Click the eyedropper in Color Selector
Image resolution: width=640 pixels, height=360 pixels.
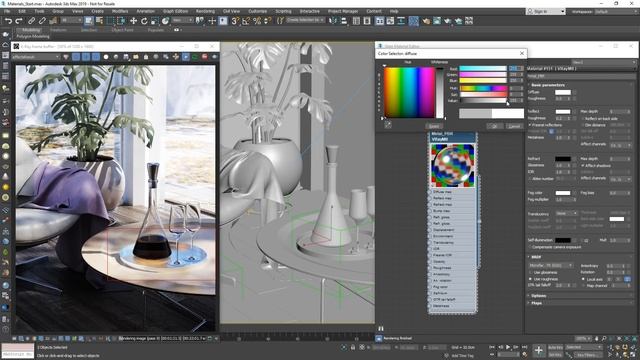pyautogui.click(x=388, y=125)
